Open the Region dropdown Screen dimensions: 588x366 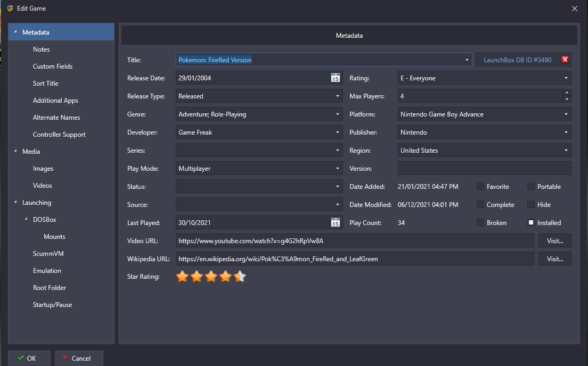[566, 151]
